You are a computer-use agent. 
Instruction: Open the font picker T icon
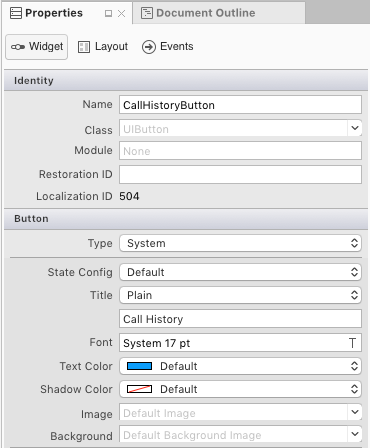click(352, 343)
